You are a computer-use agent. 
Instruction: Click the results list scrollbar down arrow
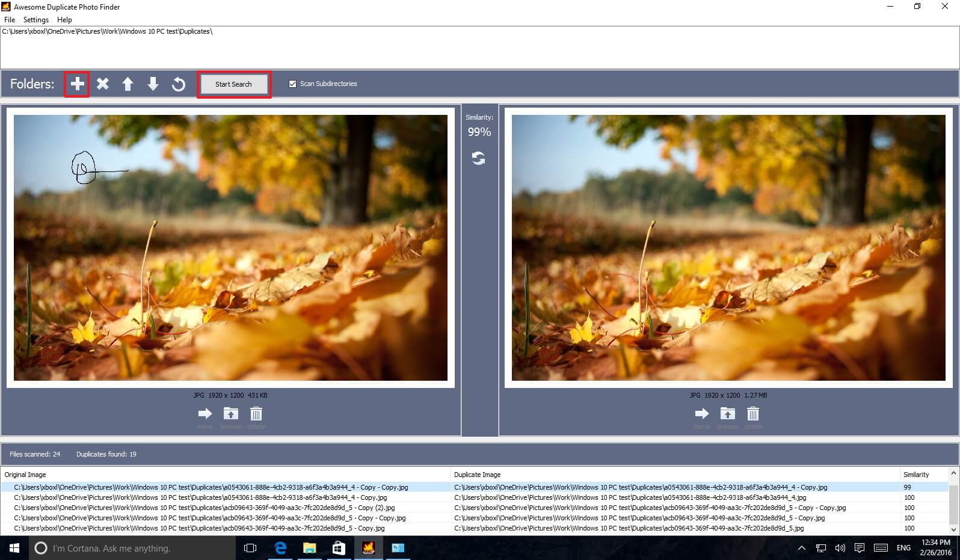point(953,529)
